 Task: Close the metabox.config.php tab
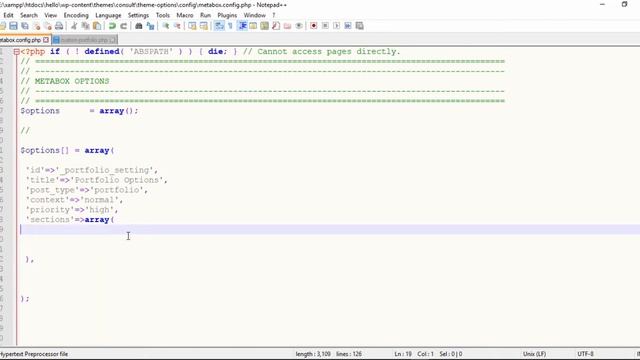coord(46,40)
